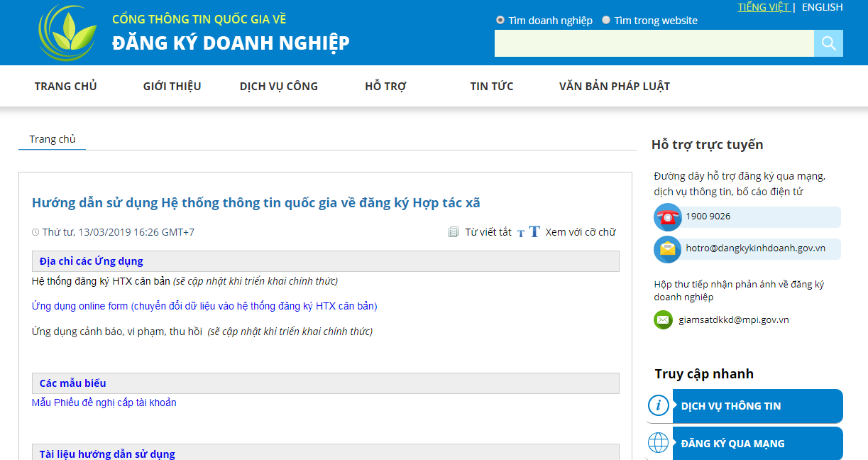This screenshot has height=460, width=868.
Task: Open the Văn bản pháp luật menu
Action: click(x=614, y=87)
